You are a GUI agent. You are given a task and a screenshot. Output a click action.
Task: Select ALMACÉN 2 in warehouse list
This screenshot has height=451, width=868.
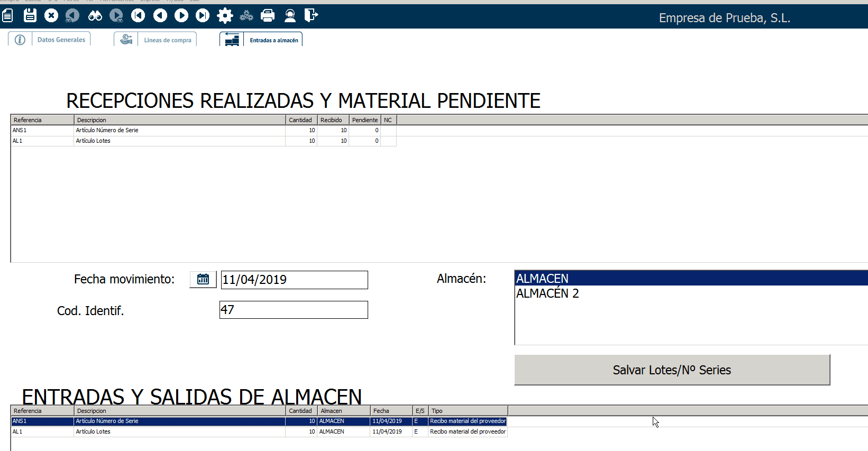point(547,293)
